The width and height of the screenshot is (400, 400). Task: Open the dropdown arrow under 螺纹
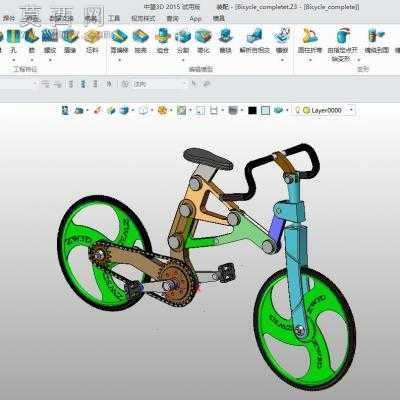point(50,60)
